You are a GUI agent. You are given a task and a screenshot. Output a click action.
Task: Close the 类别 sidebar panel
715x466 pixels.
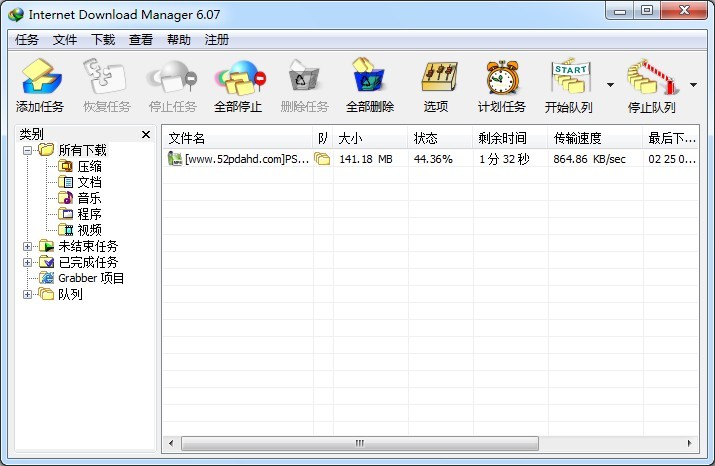[146, 134]
